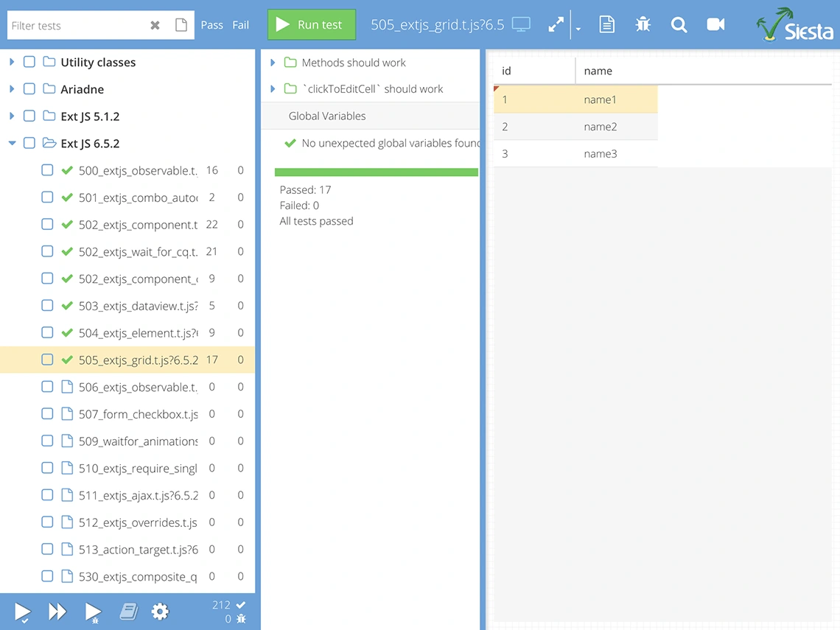Clear the filter tests field with the X icon
Screen dimensions: 840x630
[155, 25]
